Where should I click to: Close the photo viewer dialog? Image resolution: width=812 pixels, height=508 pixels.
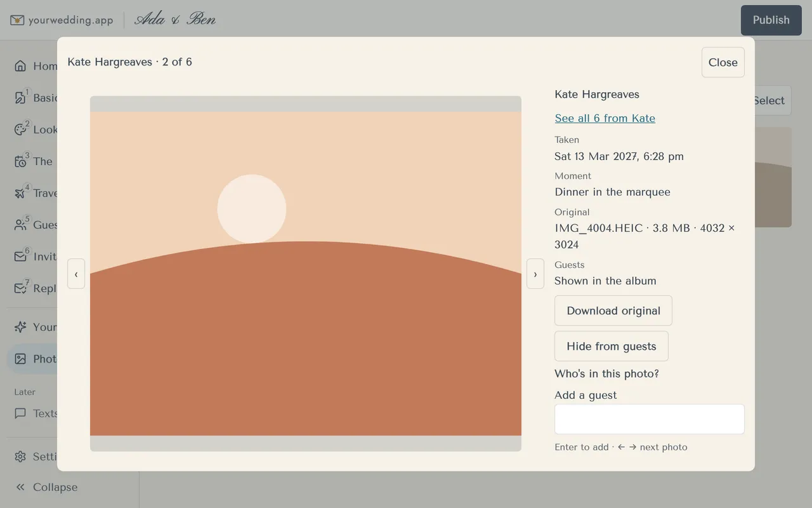click(723, 62)
